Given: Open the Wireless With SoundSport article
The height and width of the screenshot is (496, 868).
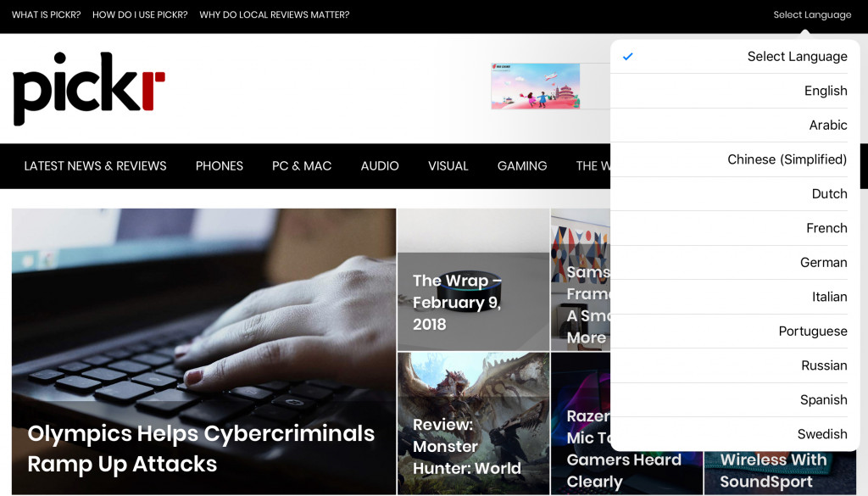Looking at the screenshot, I should [780, 471].
